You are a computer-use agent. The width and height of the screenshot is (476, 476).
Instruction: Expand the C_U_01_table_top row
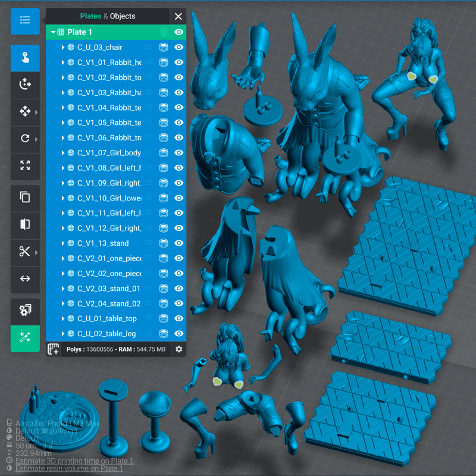[x=63, y=318]
